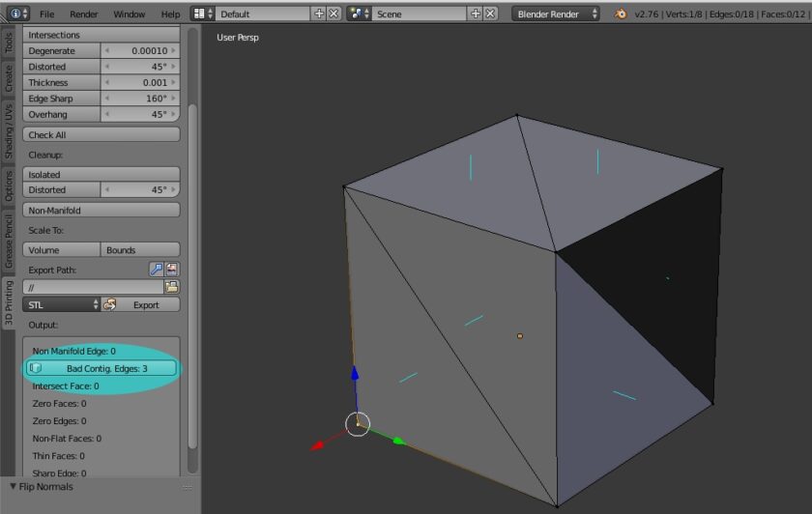Open the Blender Render engine dropdown
Viewport: 812px width, 514px height.
point(556,14)
